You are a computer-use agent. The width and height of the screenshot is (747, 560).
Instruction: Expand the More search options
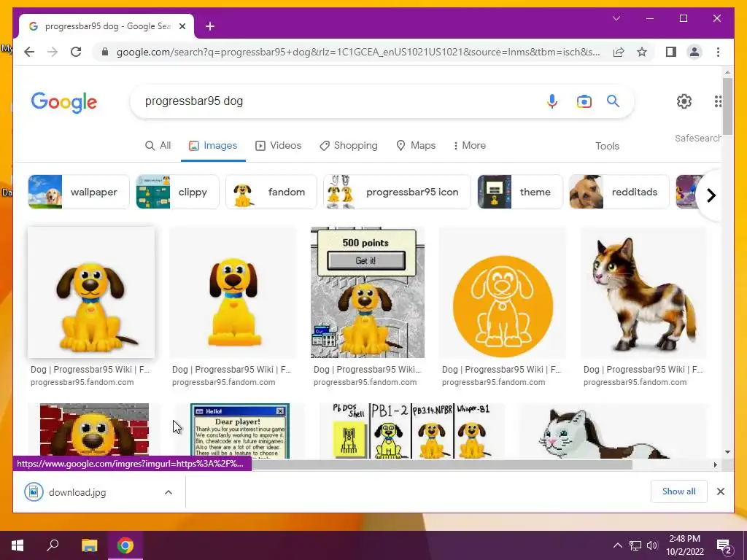[470, 146]
